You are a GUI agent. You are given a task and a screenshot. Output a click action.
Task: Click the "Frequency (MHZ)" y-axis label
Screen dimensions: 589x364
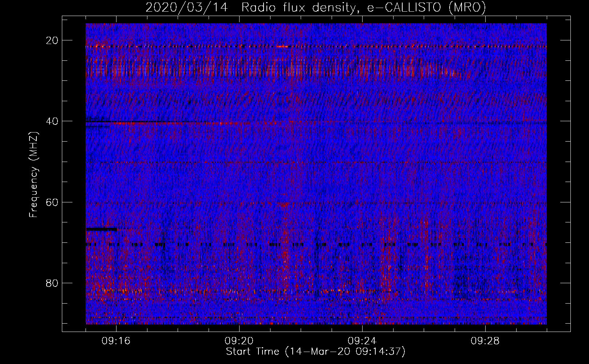33,175
